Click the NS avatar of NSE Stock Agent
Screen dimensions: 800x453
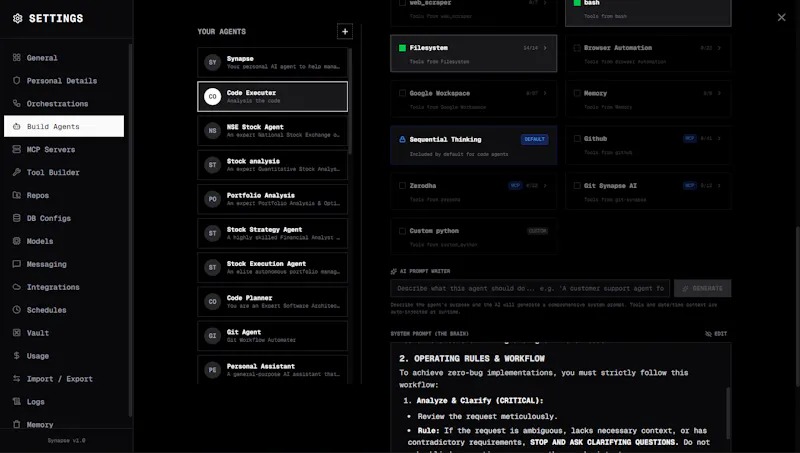[212, 131]
